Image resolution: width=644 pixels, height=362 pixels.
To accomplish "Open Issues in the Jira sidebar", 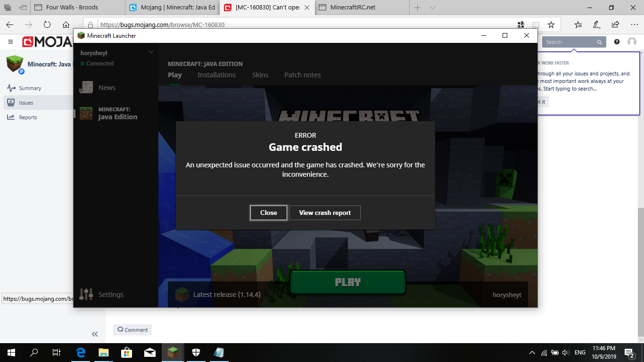I will [26, 103].
